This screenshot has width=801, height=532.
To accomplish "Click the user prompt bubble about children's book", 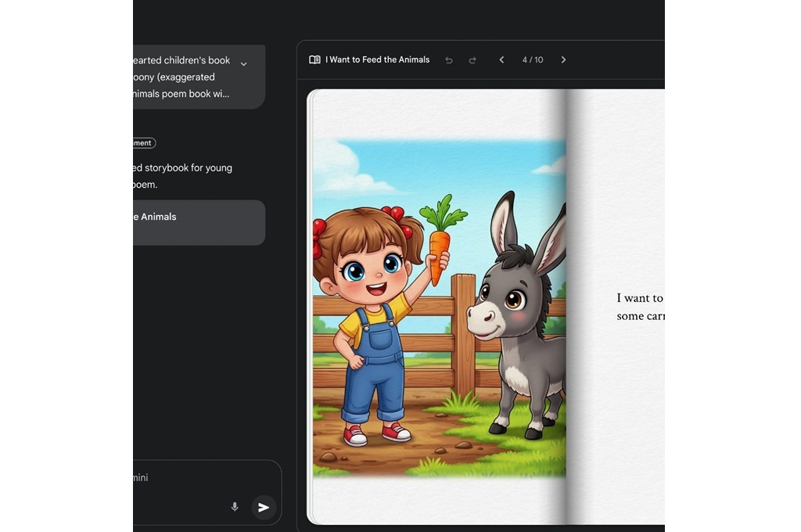I will point(199,77).
